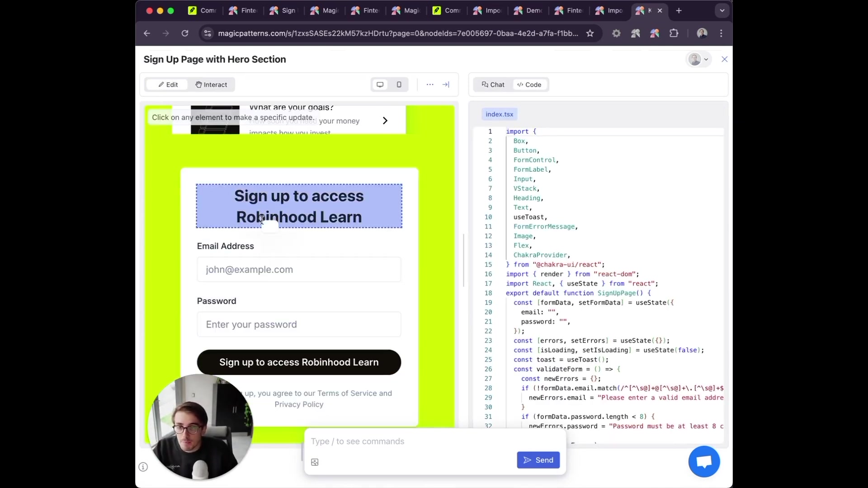Open the Code tab
The image size is (868, 488).
(x=529, y=84)
